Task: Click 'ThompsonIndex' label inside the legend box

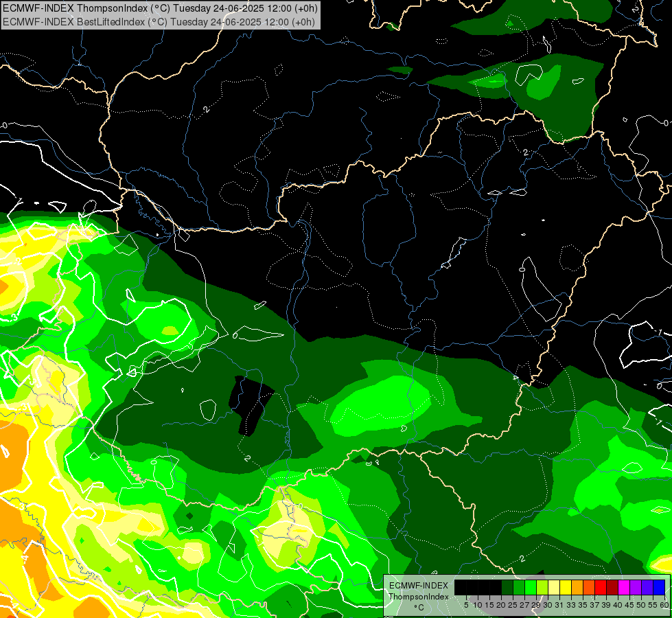Action: [419, 597]
